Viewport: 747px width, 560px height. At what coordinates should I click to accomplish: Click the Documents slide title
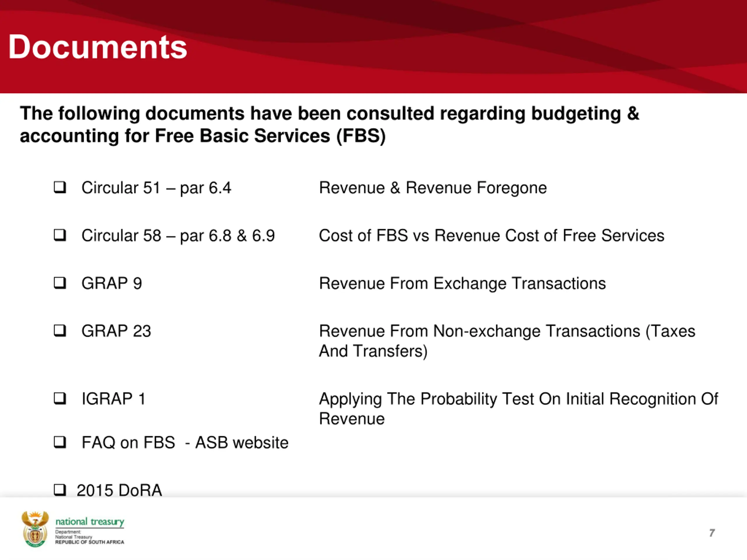tap(97, 47)
